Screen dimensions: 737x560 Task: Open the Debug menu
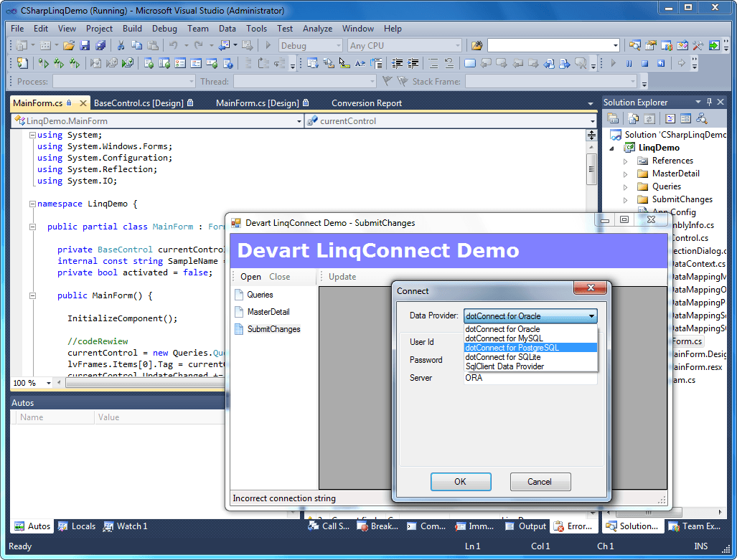point(164,29)
